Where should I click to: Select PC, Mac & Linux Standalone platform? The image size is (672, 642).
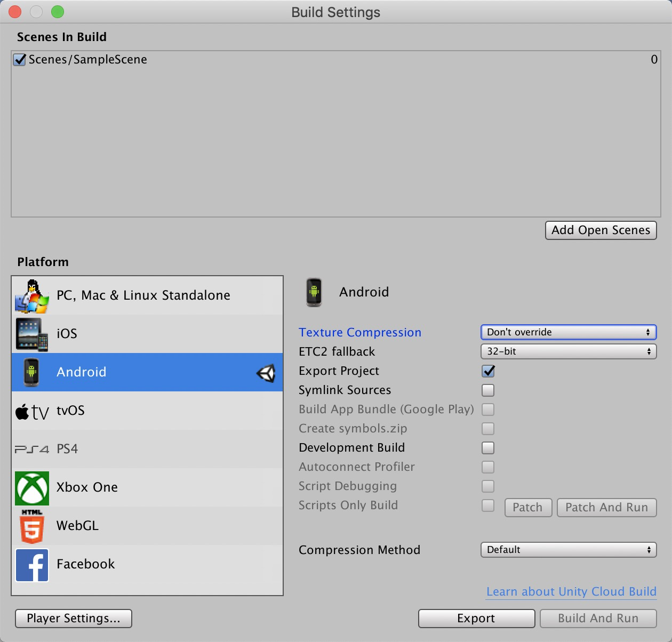click(x=147, y=295)
